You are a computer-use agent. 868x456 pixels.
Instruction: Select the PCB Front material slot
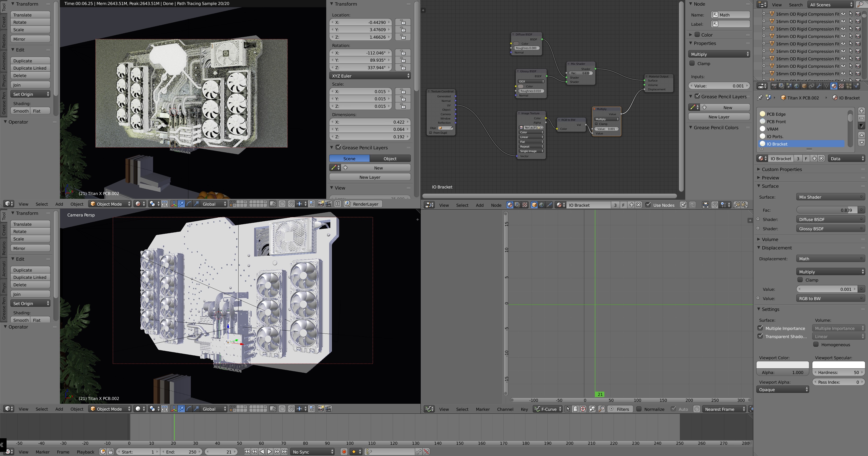click(x=776, y=122)
